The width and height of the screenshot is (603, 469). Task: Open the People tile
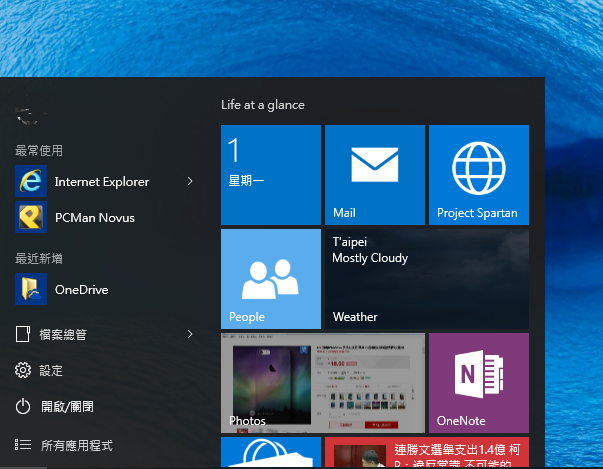pos(271,279)
